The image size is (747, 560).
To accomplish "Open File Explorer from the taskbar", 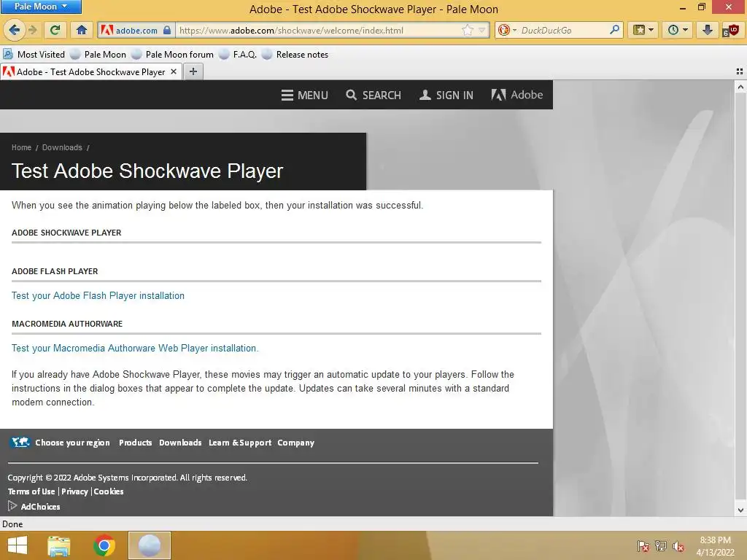I will point(59,545).
